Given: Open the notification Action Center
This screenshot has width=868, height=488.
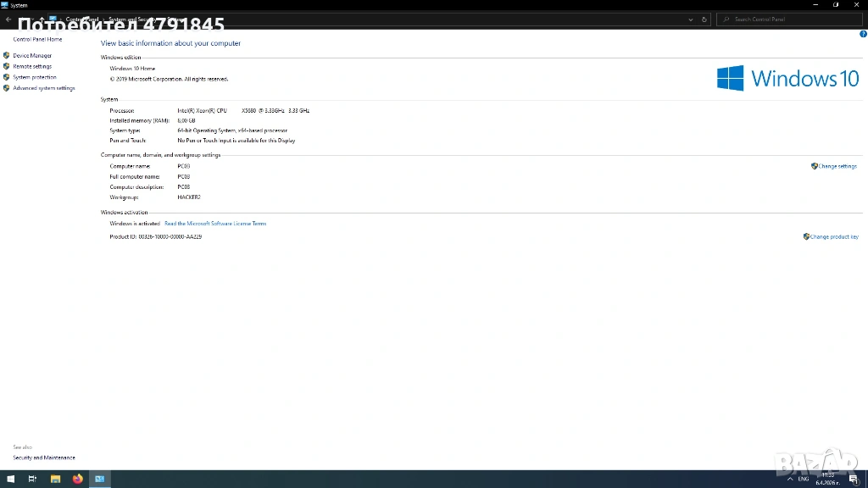Looking at the screenshot, I should pyautogui.click(x=854, y=479).
